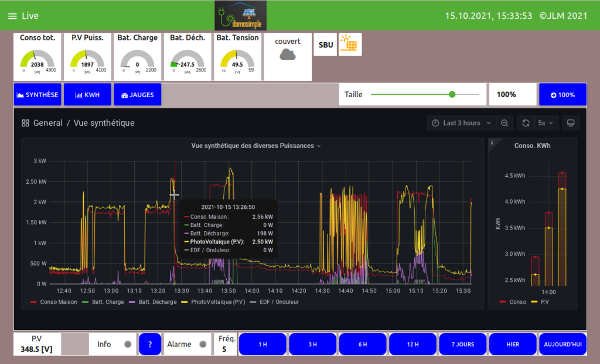This screenshot has width=600, height=364.
Task: Click the zoom out time range icon
Action: [x=504, y=123]
